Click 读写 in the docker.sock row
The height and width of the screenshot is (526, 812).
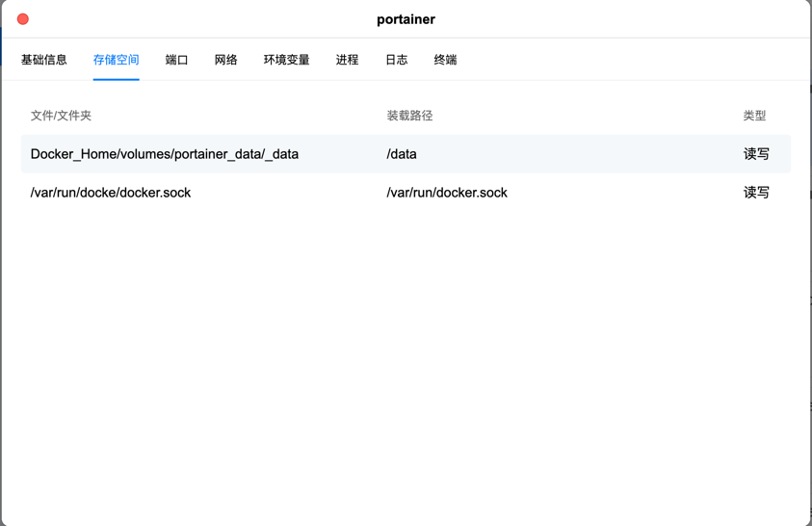756,193
